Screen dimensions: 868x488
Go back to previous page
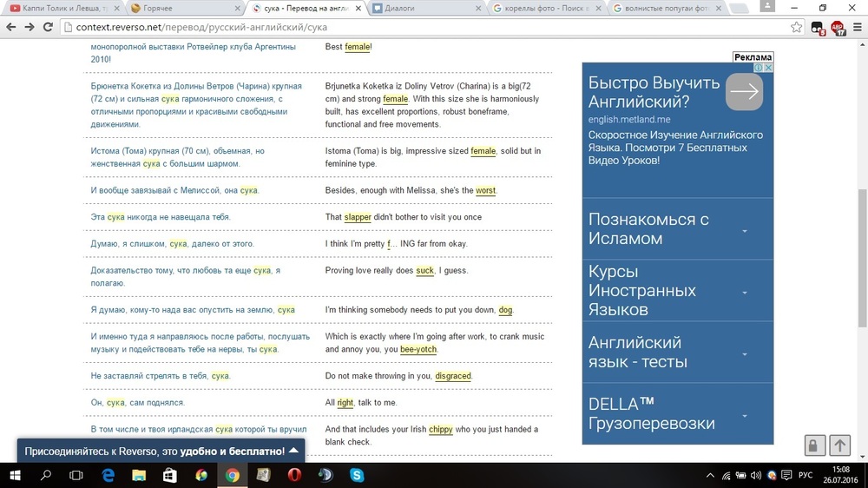point(10,27)
